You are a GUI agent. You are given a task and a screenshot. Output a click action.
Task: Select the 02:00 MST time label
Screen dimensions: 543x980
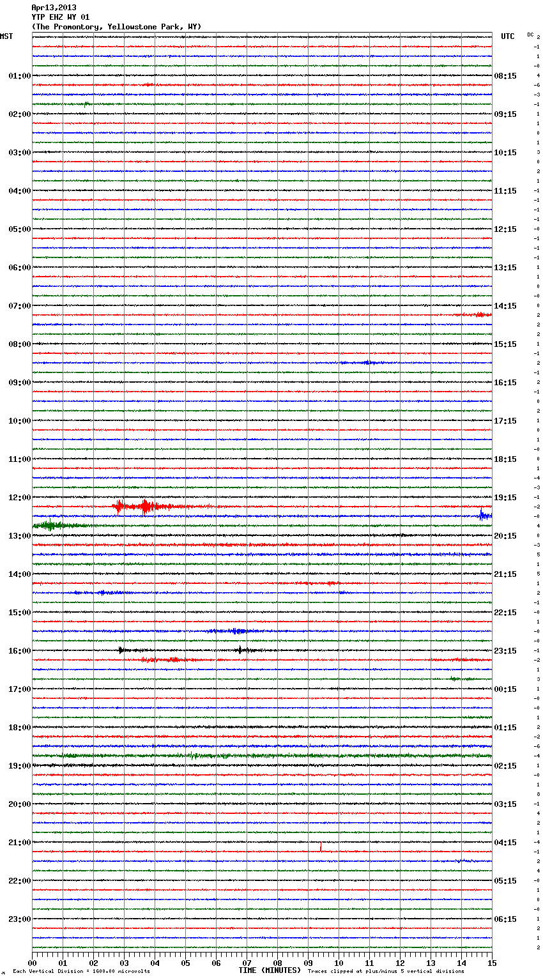[19, 114]
